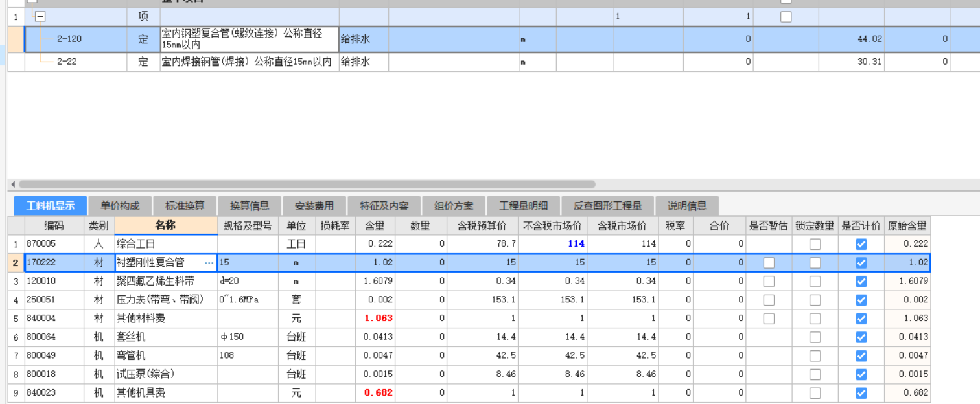Click the horizontal scrollbar thumb

point(307,185)
